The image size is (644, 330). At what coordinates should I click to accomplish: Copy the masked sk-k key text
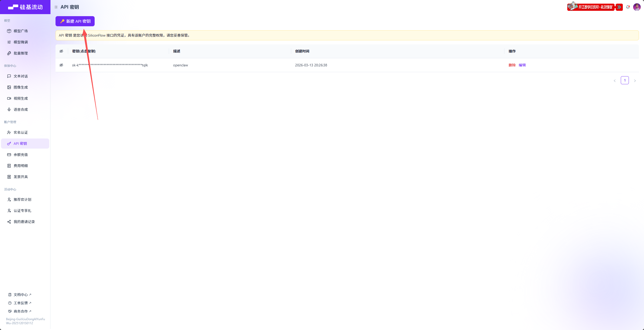click(x=110, y=65)
